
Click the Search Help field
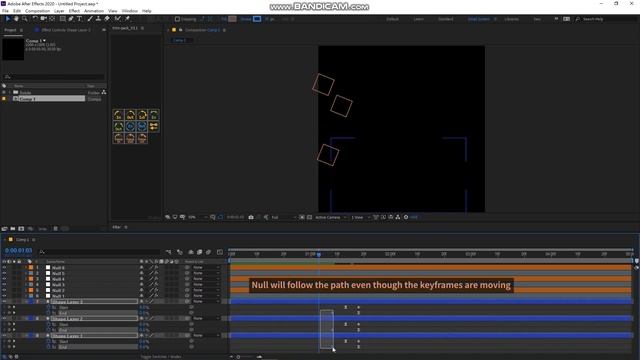607,19
